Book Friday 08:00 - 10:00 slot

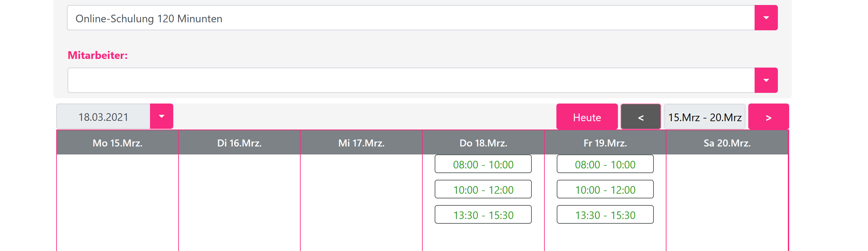605,164
